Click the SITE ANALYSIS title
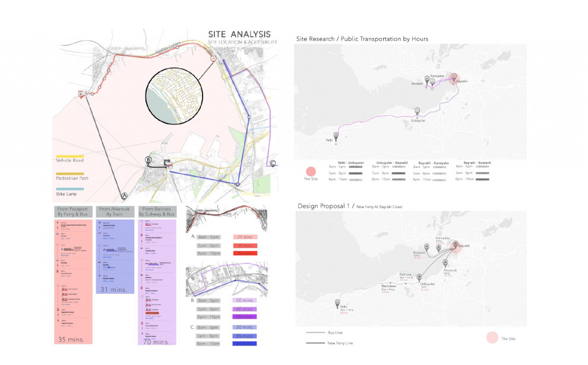This screenshot has width=588, height=365. pyautogui.click(x=239, y=34)
